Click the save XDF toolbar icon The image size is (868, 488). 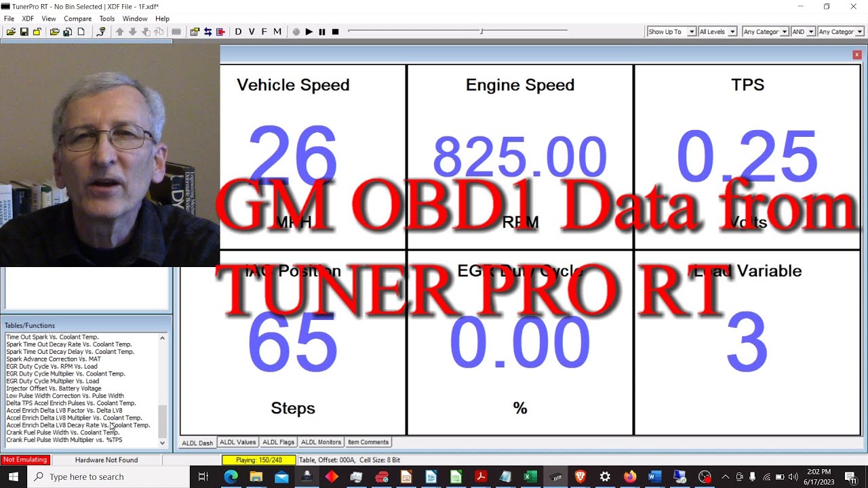(67, 32)
